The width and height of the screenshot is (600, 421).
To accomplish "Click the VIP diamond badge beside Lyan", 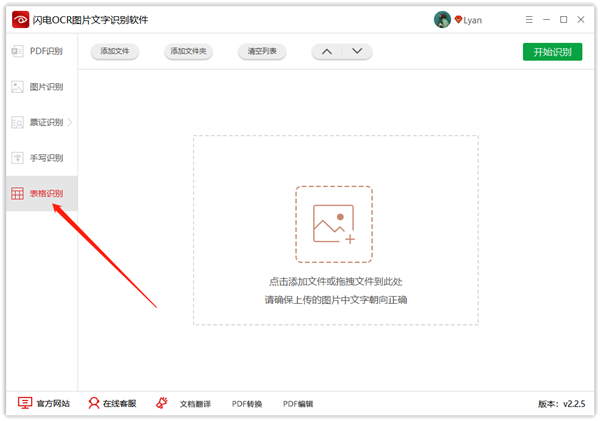I will click(x=458, y=19).
